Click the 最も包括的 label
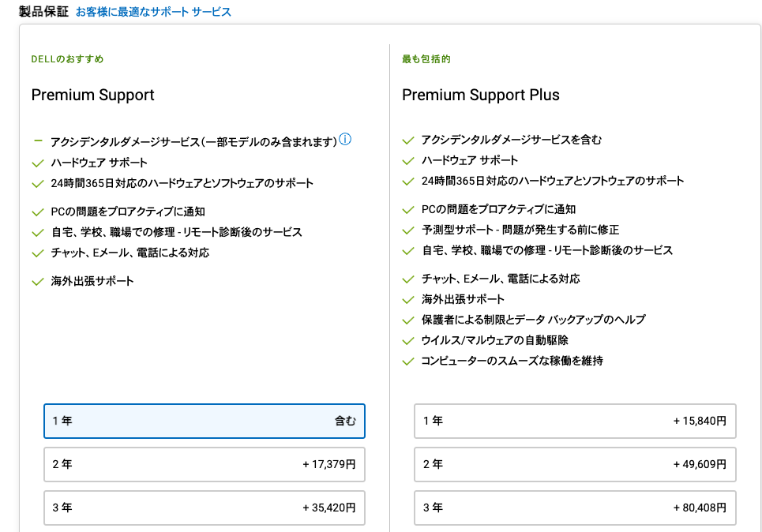 426,59
